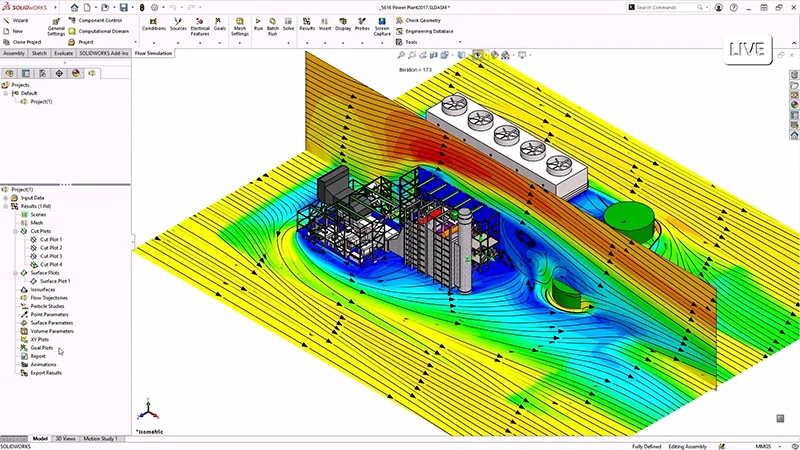800x450 pixels.
Task: Collapse the Surface Plots tree node
Action: click(13, 273)
